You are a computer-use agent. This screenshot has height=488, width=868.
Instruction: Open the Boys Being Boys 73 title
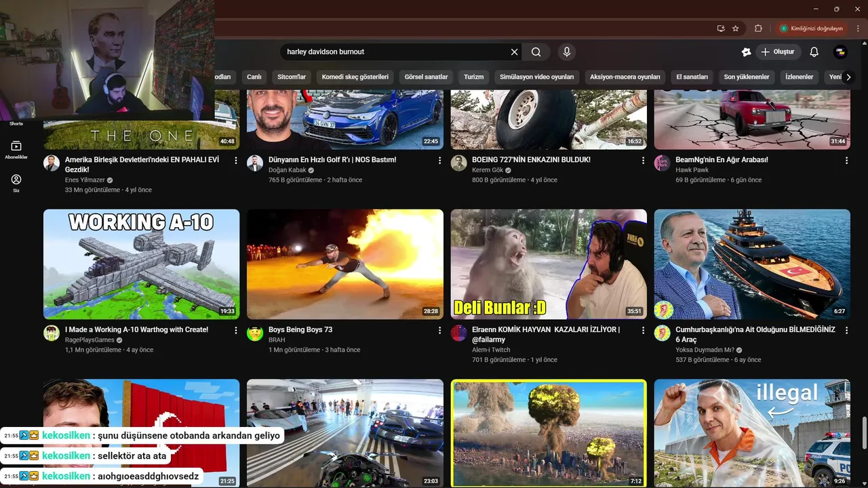tap(300, 330)
